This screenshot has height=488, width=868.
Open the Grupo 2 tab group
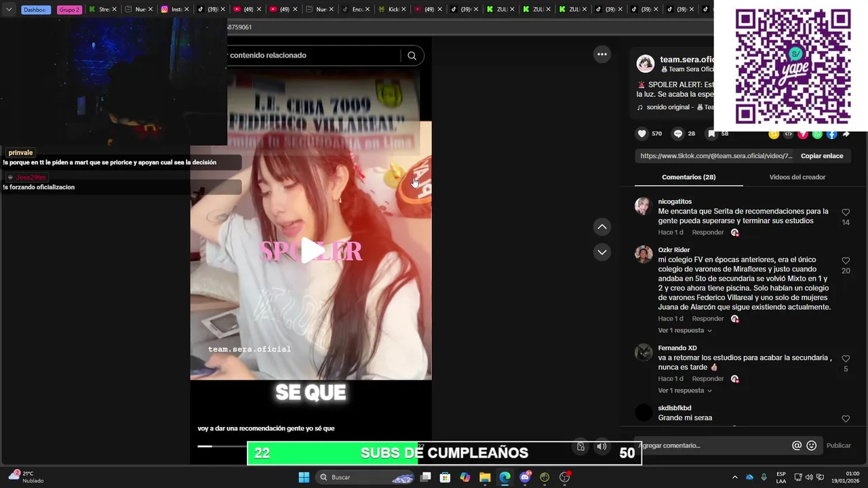[x=69, y=9]
